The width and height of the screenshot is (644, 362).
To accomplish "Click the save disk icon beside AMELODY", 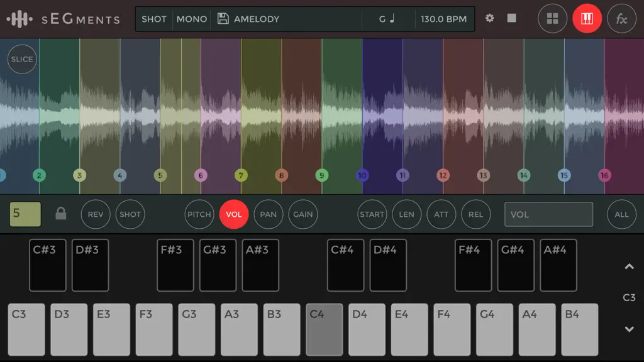I will point(223,18).
